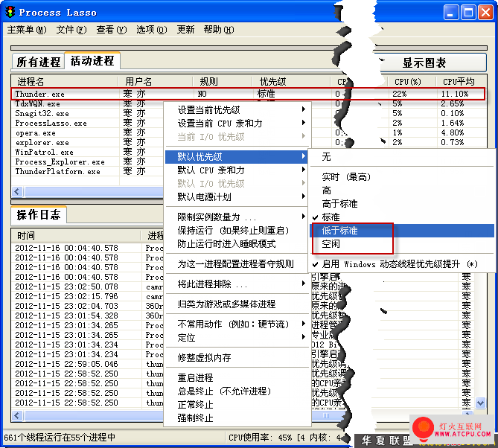
Task: Choose 为这一进程配置进程看守规则
Action: (236, 264)
